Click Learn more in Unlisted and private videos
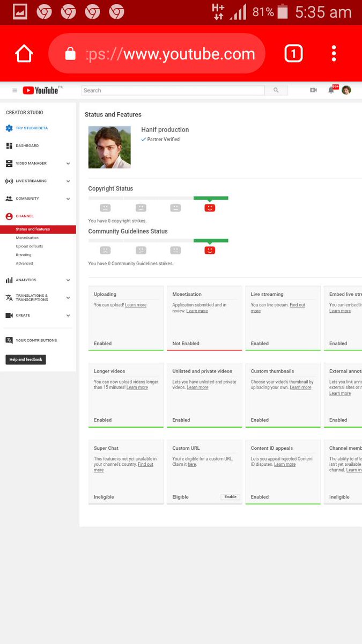 coord(197,387)
